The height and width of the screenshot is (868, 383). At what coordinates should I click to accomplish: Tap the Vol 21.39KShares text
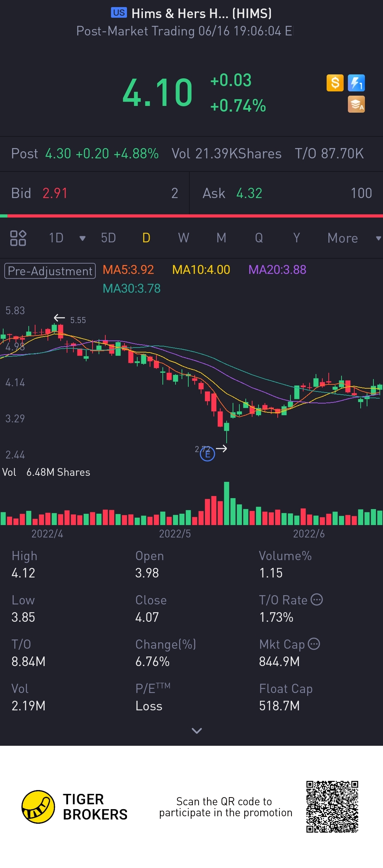coord(227,154)
